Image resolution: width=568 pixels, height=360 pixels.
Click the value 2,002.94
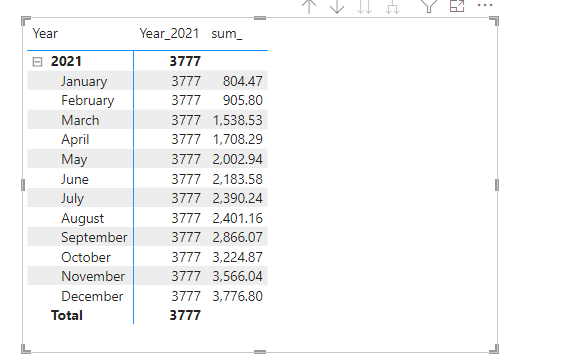237,160
